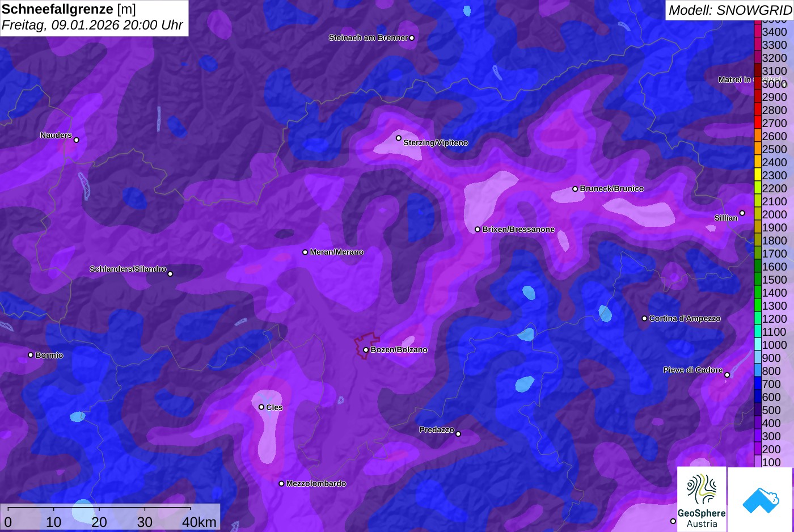Click the GeoSphere Austria logo
The height and width of the screenshot is (532, 794).
click(702, 499)
